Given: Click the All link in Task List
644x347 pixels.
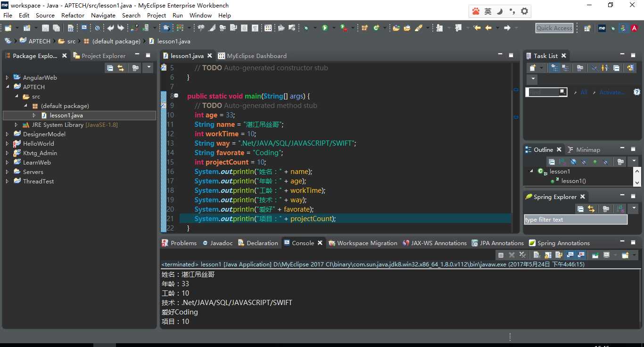Looking at the screenshot, I should (x=584, y=92).
